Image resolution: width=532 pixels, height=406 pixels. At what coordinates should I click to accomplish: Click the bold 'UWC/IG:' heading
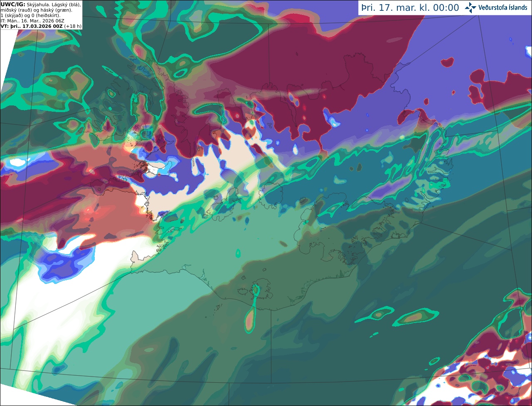13,4
